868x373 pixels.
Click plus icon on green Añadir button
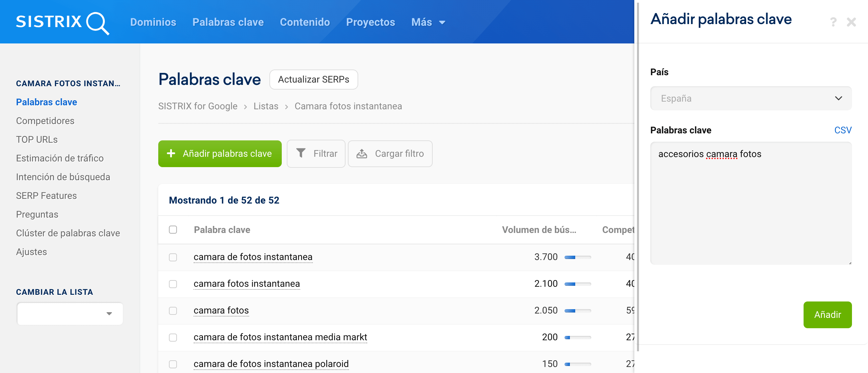pos(171,153)
